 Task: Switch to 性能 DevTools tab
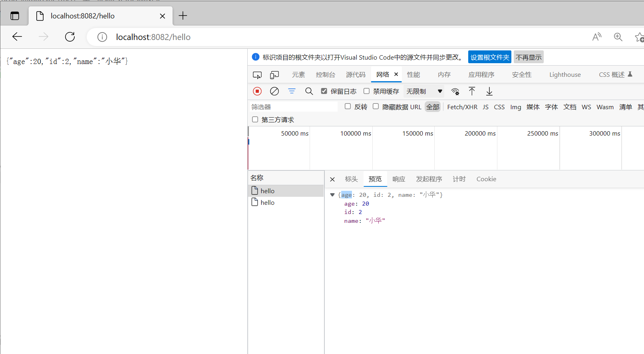coord(413,75)
